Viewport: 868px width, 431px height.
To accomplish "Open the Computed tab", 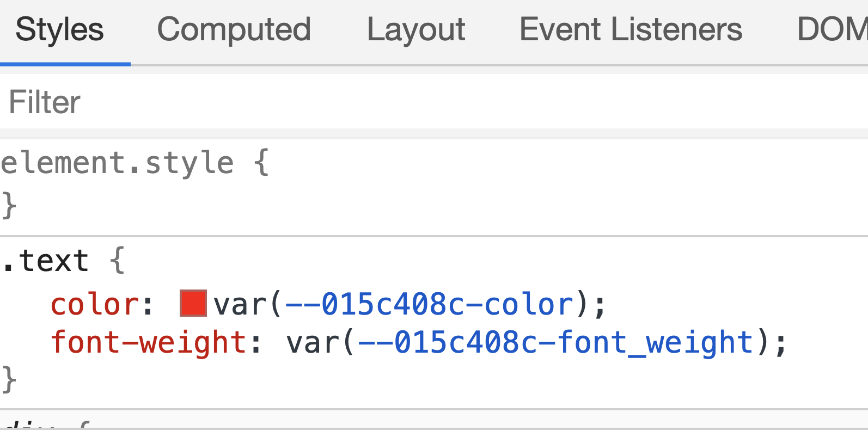I will click(234, 29).
